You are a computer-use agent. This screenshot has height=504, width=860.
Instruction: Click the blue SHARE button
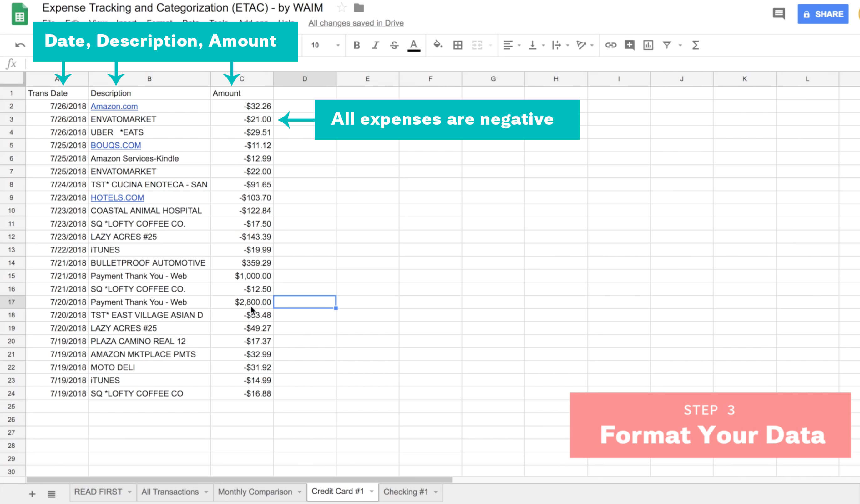click(823, 14)
